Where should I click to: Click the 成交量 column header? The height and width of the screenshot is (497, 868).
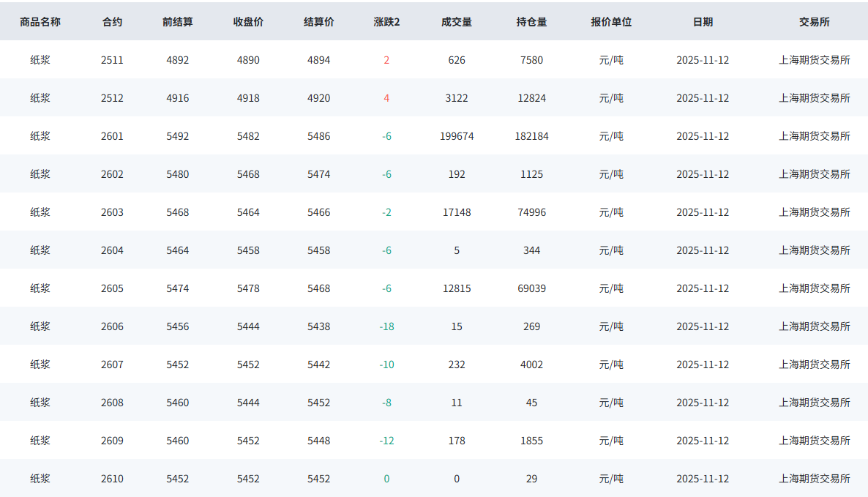pos(457,22)
